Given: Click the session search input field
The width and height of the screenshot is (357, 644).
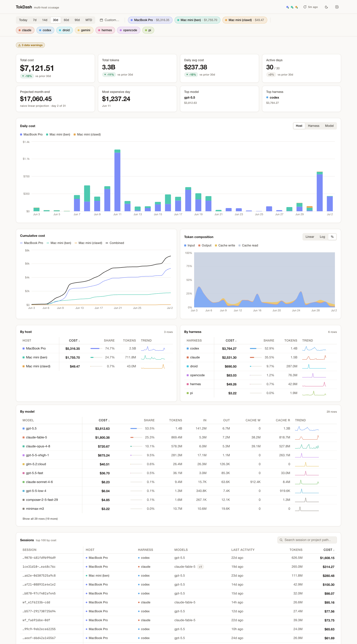Looking at the screenshot, I should click(307, 540).
